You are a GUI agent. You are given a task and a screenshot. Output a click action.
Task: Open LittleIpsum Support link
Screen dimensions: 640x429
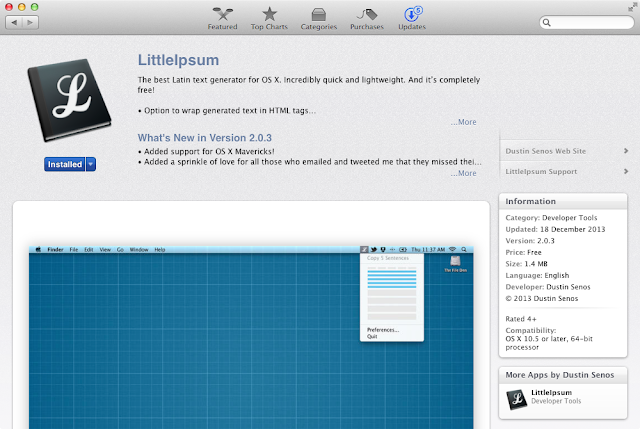coord(541,171)
